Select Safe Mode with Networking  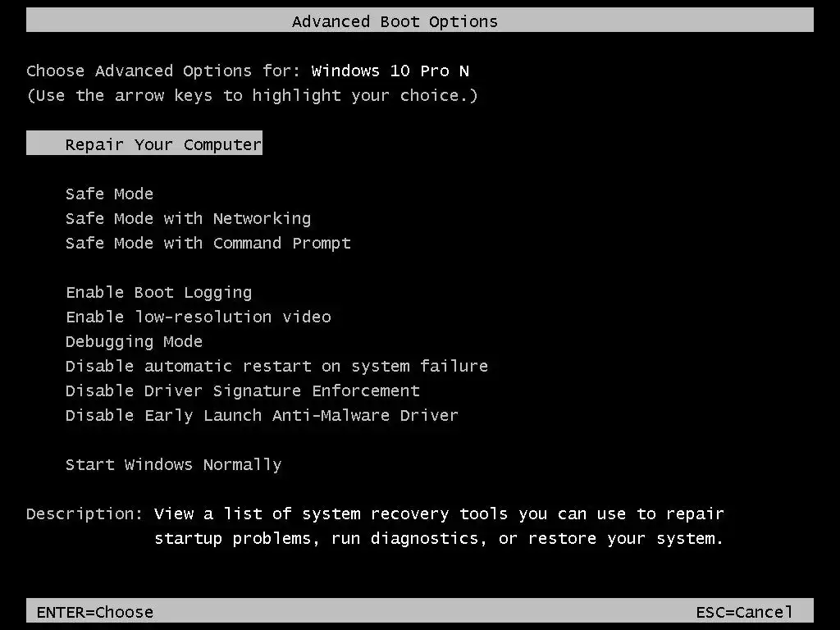188,218
